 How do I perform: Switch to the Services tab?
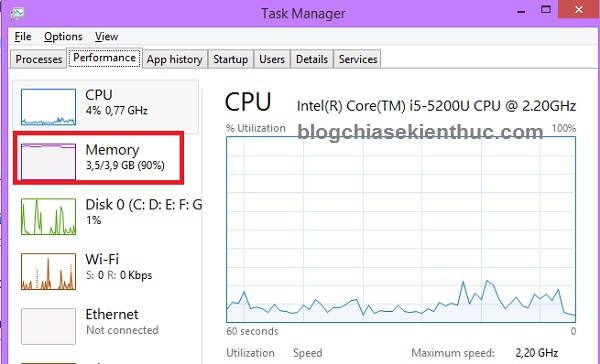coord(358,59)
